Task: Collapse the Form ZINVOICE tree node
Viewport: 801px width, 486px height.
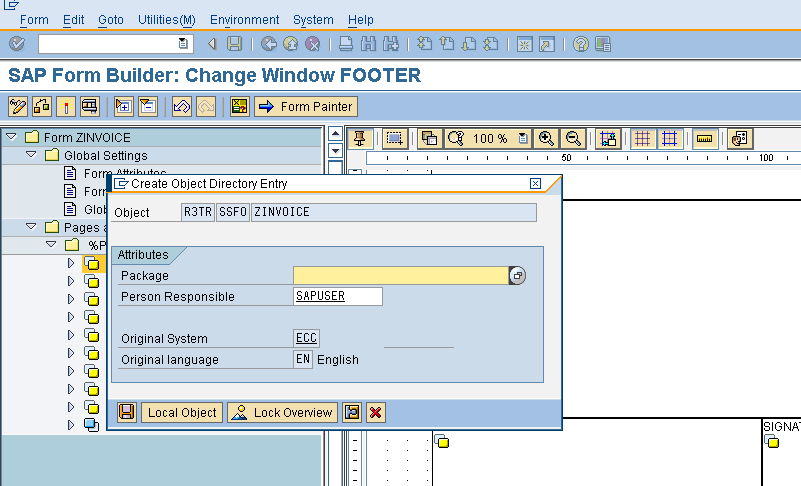Action: click(x=11, y=137)
